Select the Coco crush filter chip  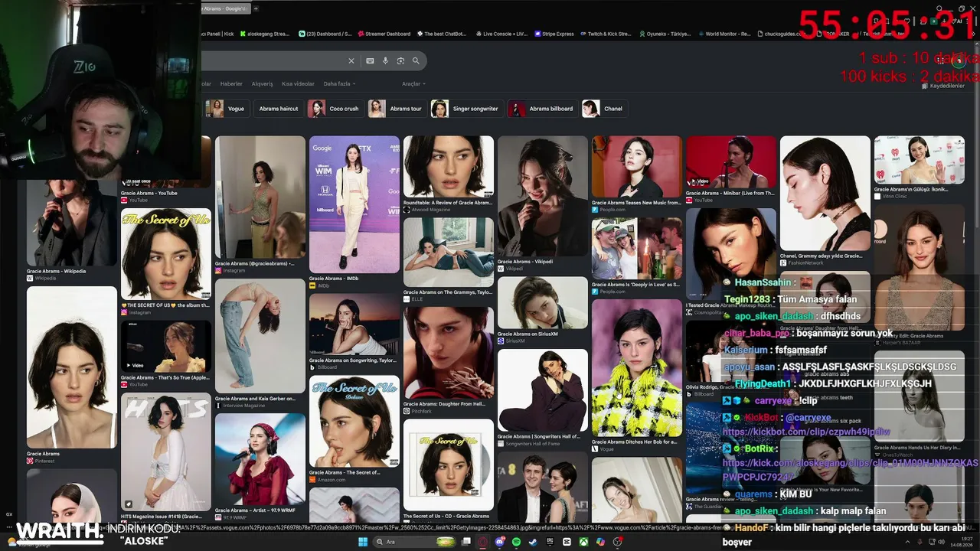coord(335,109)
